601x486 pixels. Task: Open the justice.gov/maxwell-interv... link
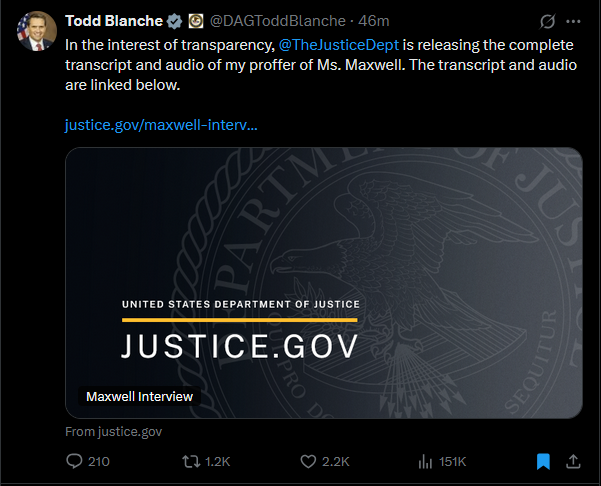point(160,126)
